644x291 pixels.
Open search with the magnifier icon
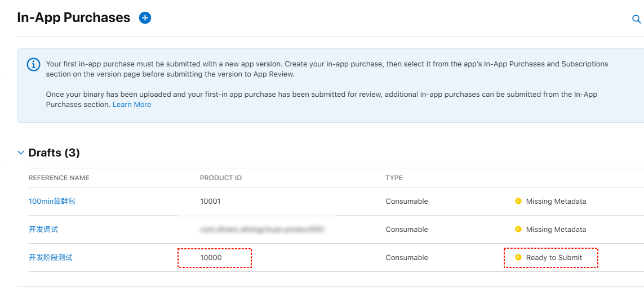coord(636,19)
